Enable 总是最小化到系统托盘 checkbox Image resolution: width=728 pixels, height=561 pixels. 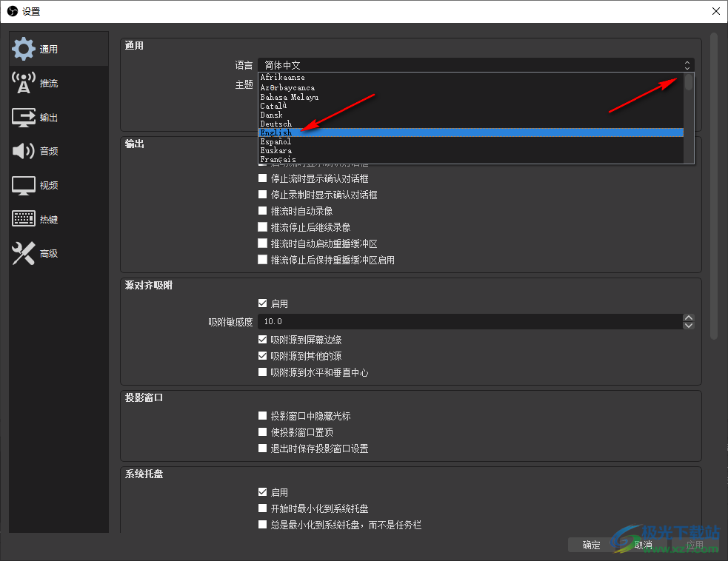(x=262, y=524)
